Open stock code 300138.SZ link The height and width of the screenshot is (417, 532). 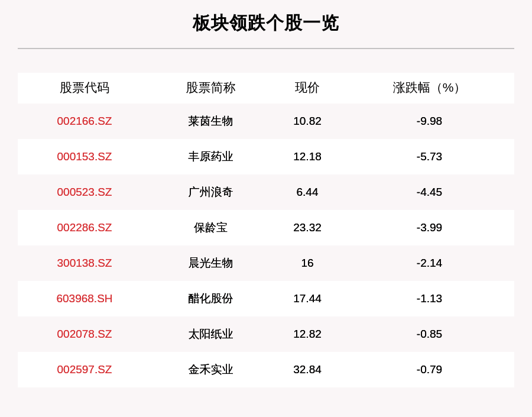tap(85, 263)
